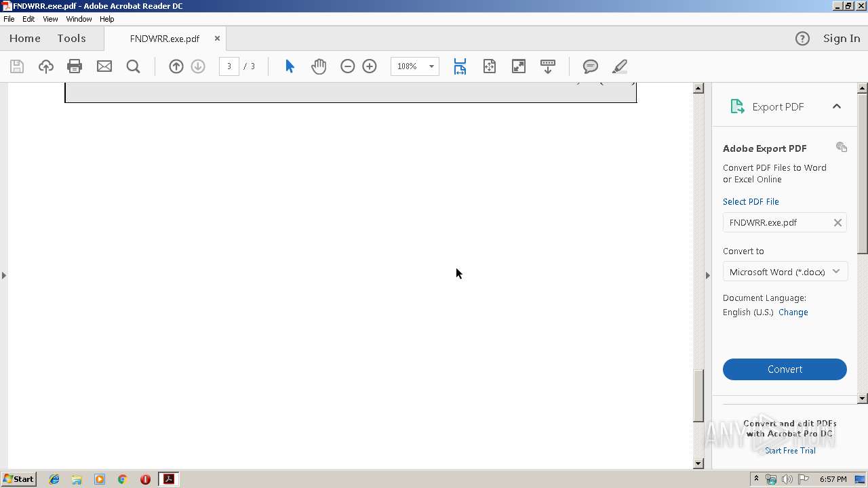Open Google Chrome from taskbar
868x488 pixels.
tap(122, 479)
